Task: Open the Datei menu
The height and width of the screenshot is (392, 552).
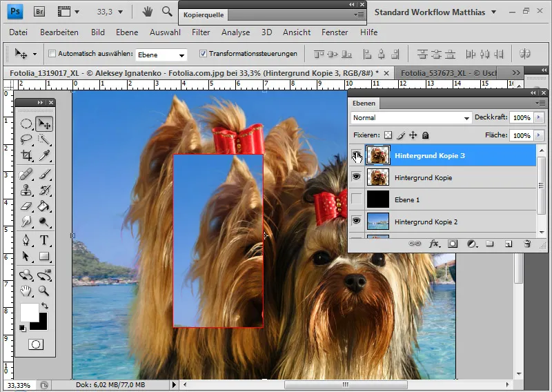Action: [x=19, y=32]
